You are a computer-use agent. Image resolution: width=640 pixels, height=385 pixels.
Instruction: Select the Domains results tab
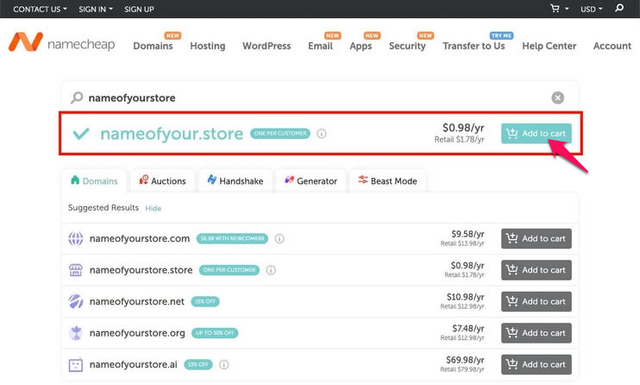click(94, 180)
